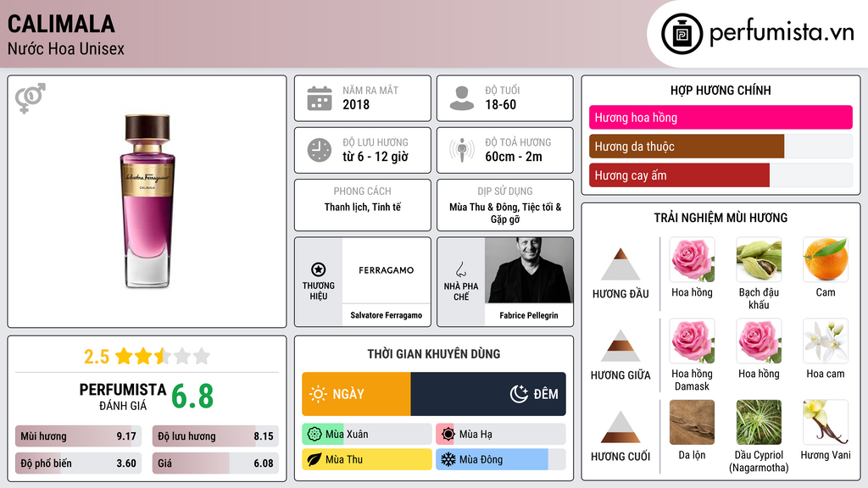Click the projection value 60cm - 2m
The height and width of the screenshot is (488, 868).
pos(514,157)
